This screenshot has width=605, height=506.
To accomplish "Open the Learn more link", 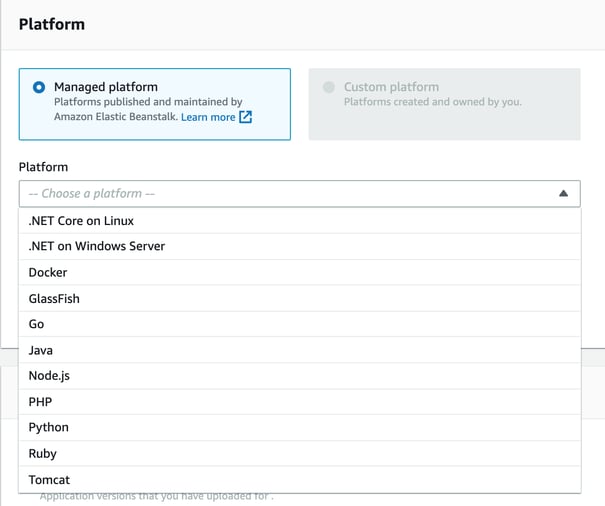I will [208, 117].
